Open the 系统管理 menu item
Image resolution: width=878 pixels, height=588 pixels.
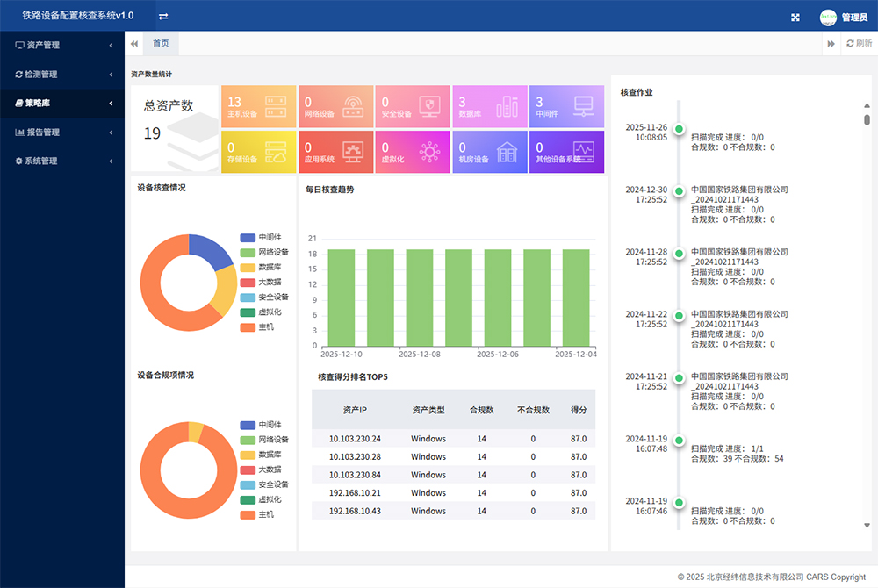tap(61, 161)
